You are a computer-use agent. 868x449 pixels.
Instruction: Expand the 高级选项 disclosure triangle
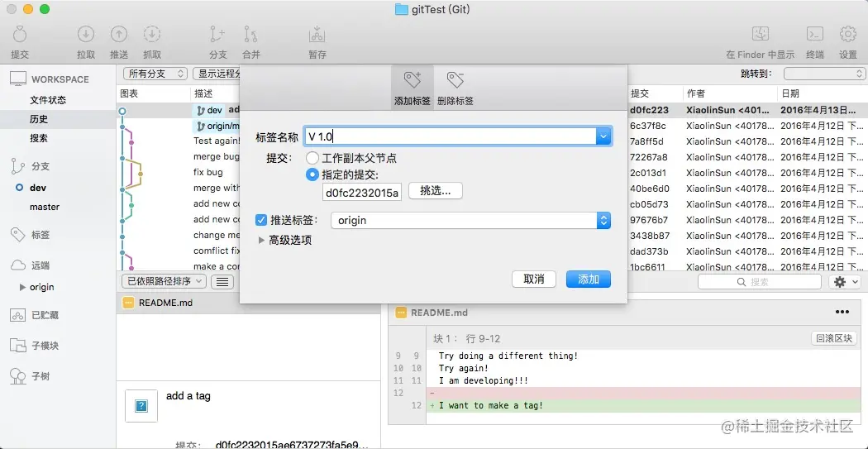(262, 241)
